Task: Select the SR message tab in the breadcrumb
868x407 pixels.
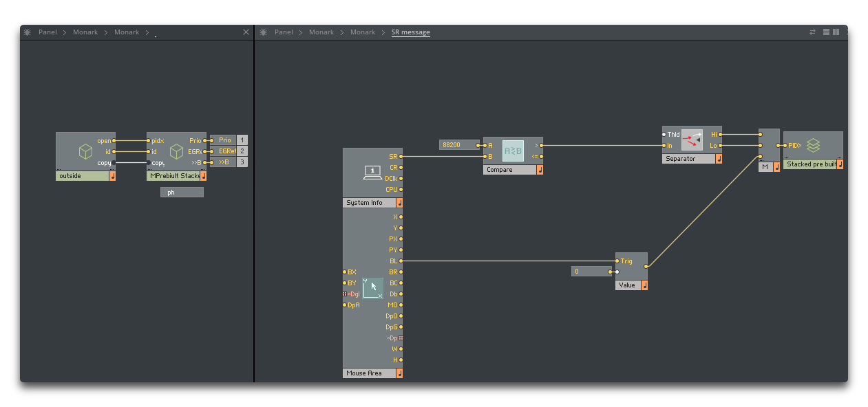Action: tap(412, 32)
